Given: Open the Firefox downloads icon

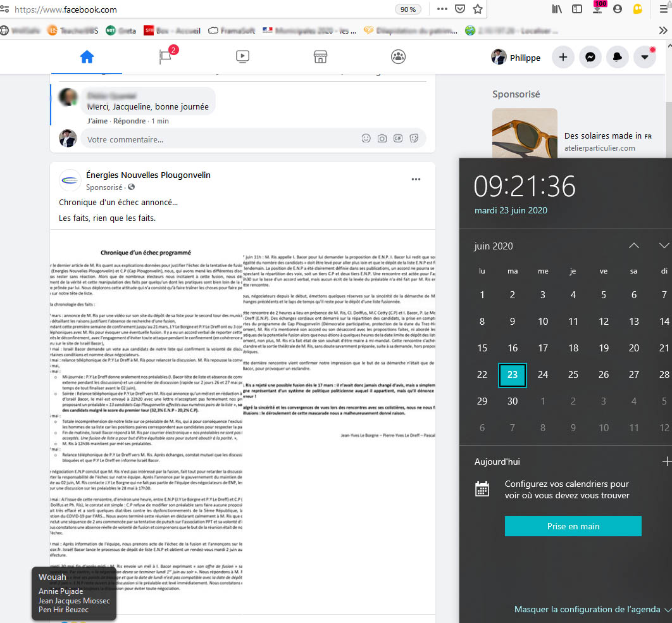Looking at the screenshot, I should point(598,8).
